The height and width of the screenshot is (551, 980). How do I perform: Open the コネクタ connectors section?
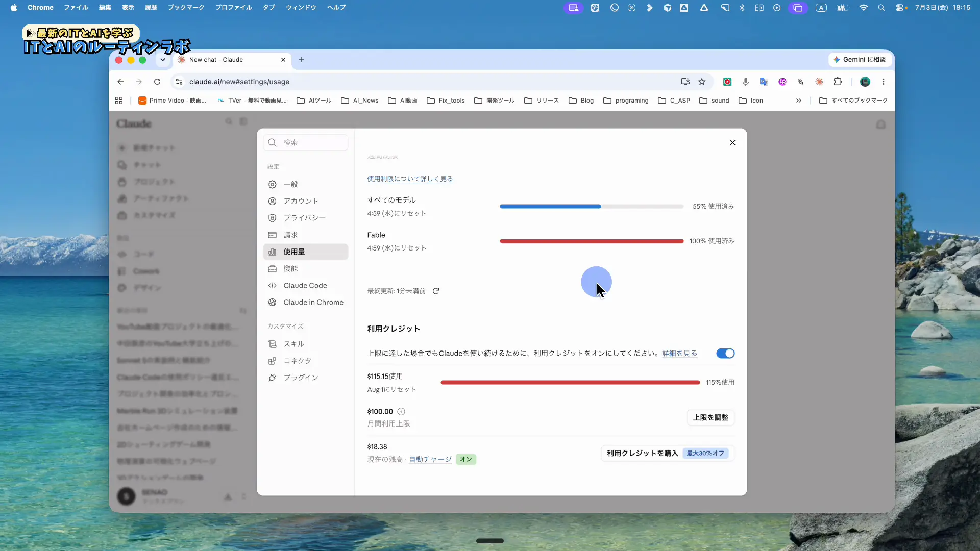coord(305,361)
